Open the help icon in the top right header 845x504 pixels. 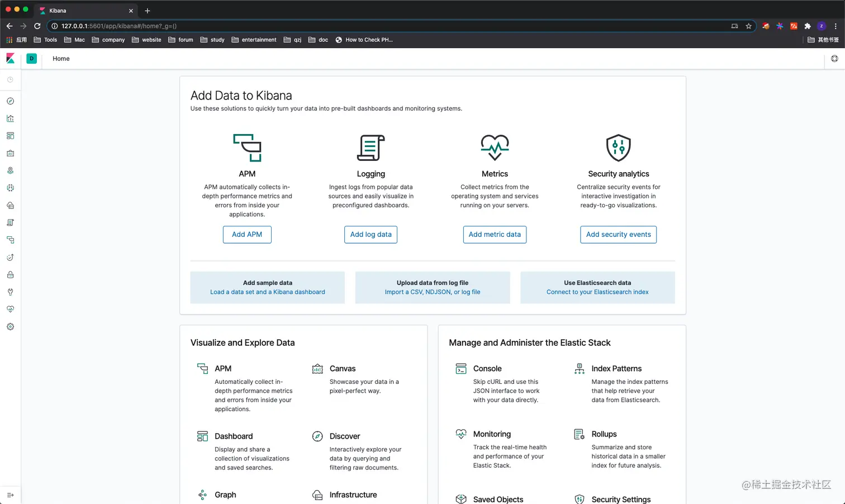pos(834,59)
